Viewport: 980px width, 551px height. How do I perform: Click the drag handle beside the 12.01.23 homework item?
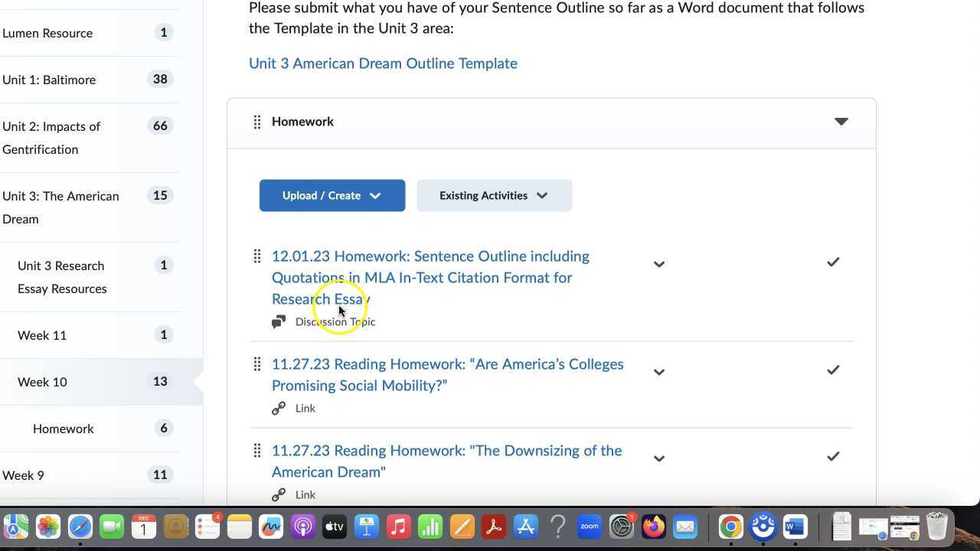point(257,256)
